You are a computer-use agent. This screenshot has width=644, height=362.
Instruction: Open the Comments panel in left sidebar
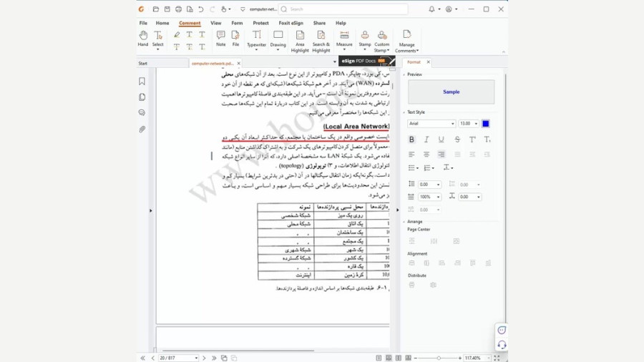pos(142,112)
